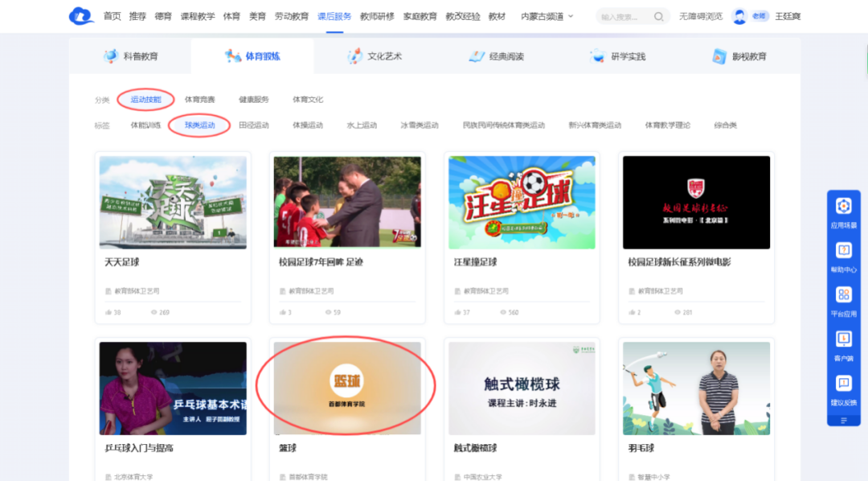Click the 羽毛球 course title
The height and width of the screenshot is (481, 868).
[x=641, y=448]
